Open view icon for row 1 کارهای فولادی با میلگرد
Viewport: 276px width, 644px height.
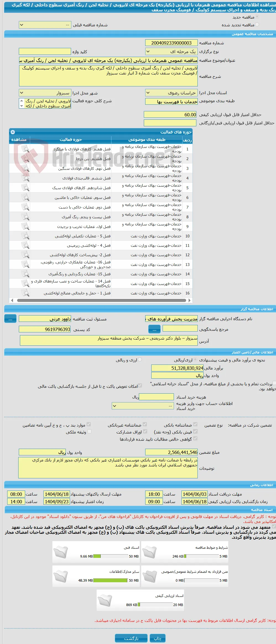[25, 149]
